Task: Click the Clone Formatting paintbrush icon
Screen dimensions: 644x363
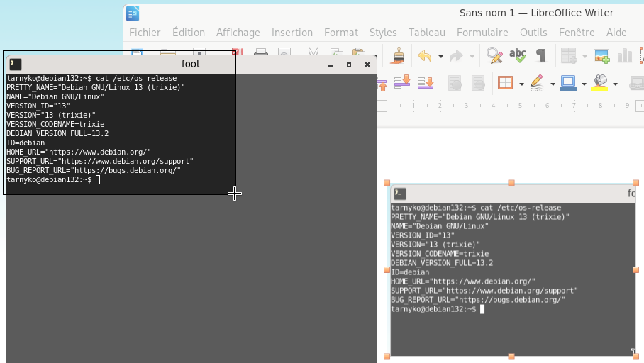Action: pos(399,56)
